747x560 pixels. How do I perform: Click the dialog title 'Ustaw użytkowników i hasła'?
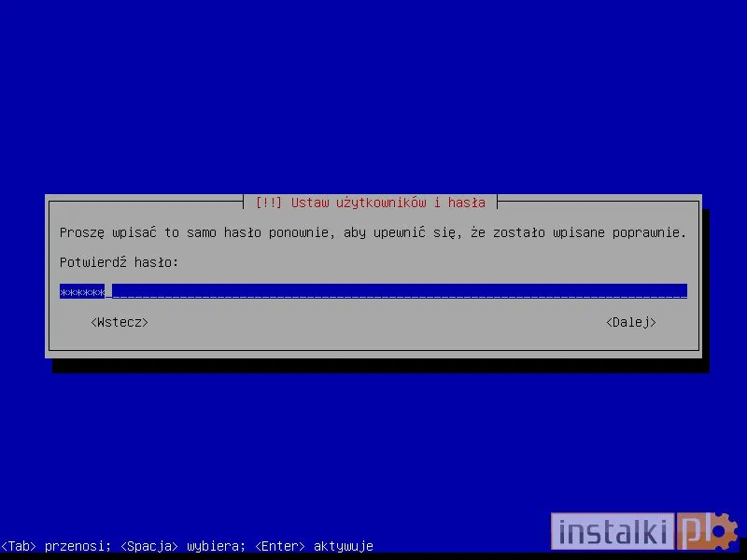click(x=388, y=202)
